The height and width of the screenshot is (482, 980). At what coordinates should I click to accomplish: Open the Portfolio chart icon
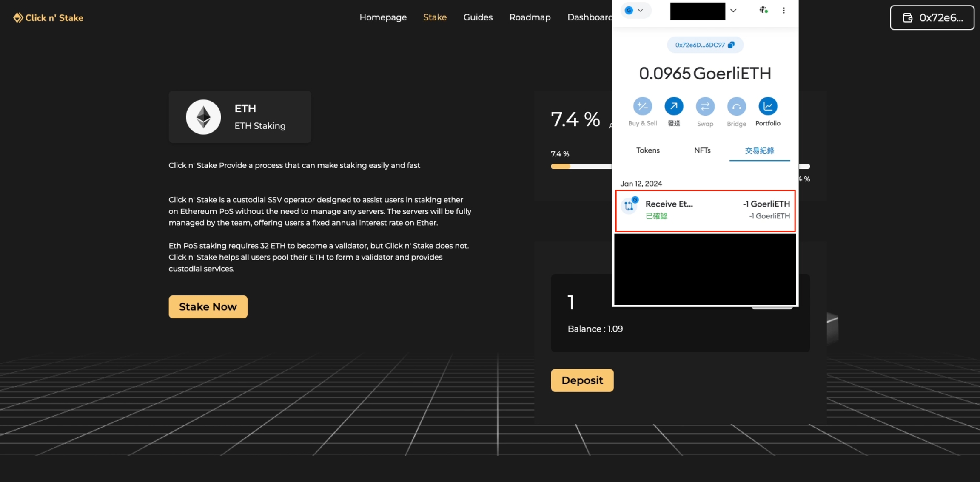(x=768, y=106)
